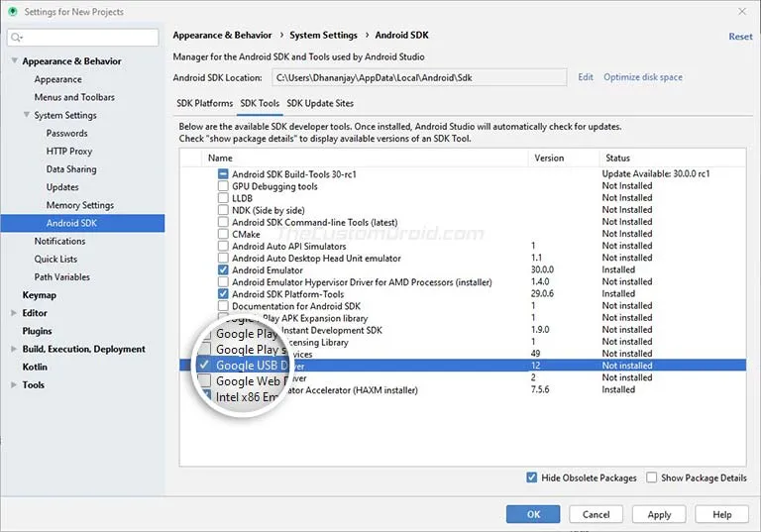Check Android Auto Desktop Head Unit emulator checkbox
This screenshot has width=761, height=532.
tap(223, 258)
